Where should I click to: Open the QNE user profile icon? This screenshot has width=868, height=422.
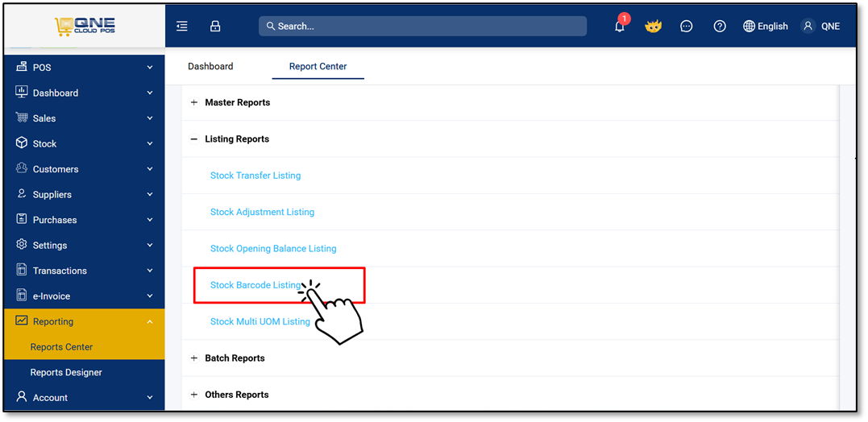coord(808,26)
